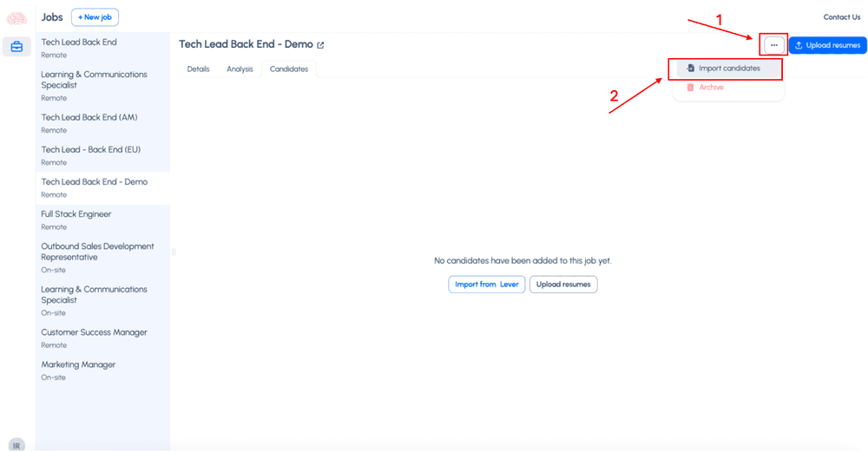
Task: Open external link icon beside job title
Action: click(x=320, y=45)
